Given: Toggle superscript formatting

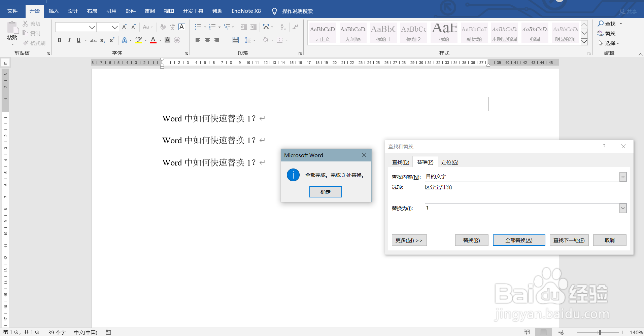Looking at the screenshot, I should click(x=111, y=40).
